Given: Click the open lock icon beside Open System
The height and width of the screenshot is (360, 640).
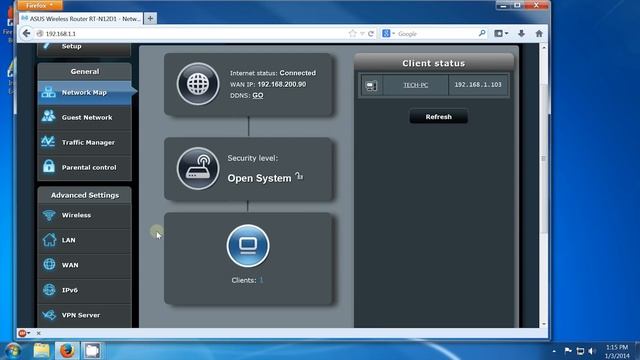Looking at the screenshot, I should click(x=299, y=176).
